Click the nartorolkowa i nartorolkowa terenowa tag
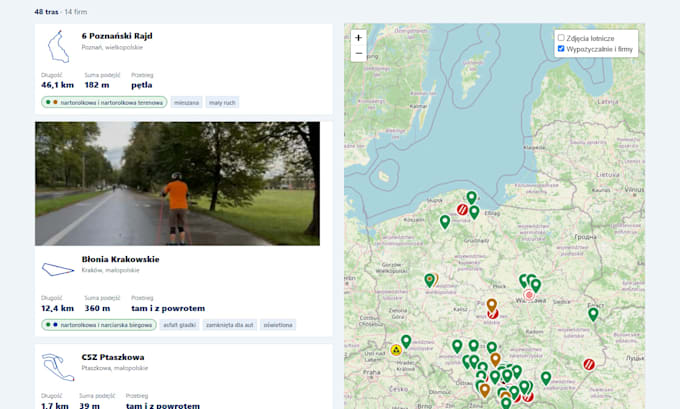680x409 pixels. point(104,102)
